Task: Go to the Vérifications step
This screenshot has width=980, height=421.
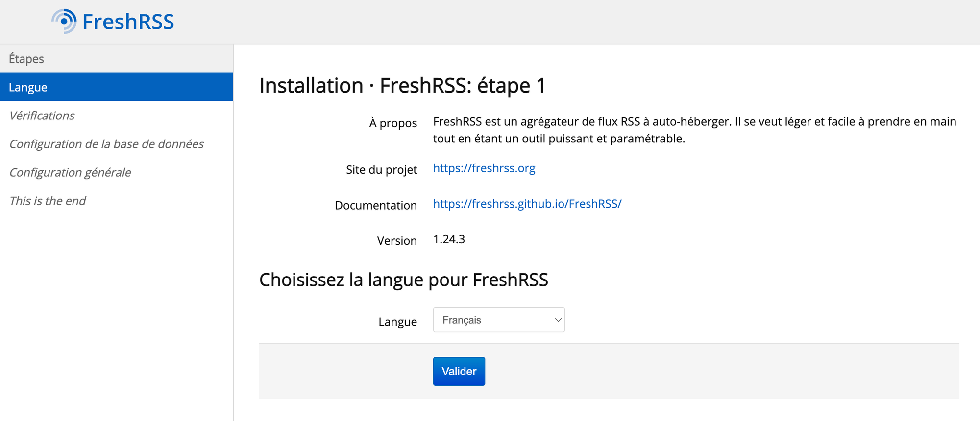Action: point(42,116)
